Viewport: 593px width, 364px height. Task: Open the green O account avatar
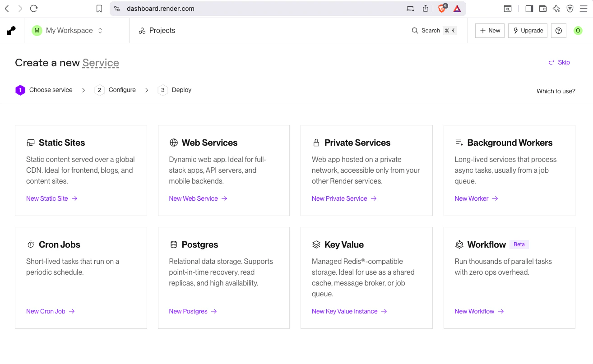[x=578, y=31]
